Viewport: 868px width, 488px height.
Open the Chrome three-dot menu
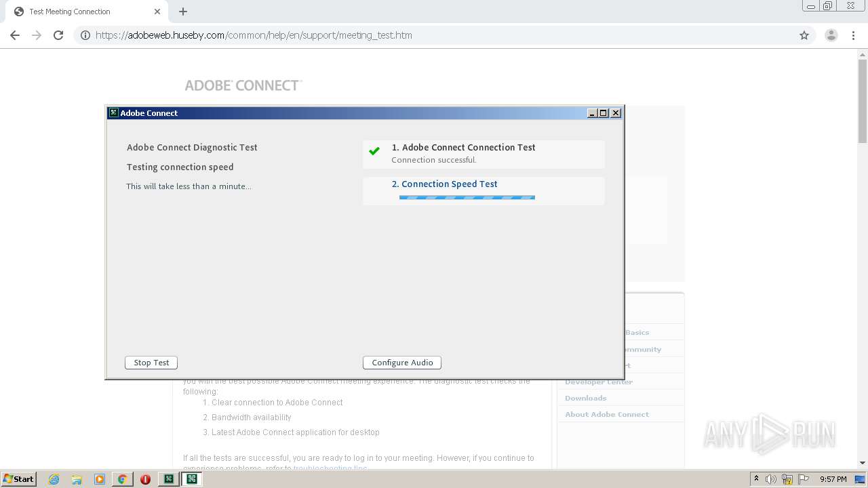(854, 35)
